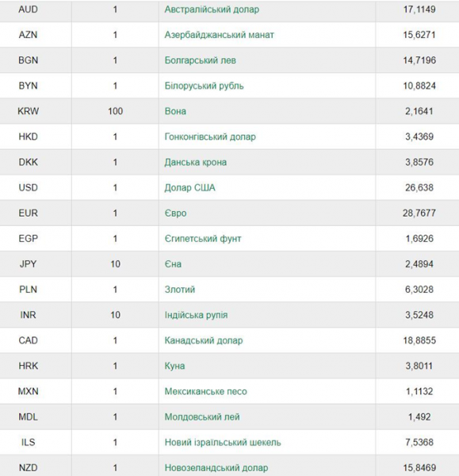This screenshot has width=459, height=476.
Task: Open the Індійська рупія link
Action: click(196, 315)
